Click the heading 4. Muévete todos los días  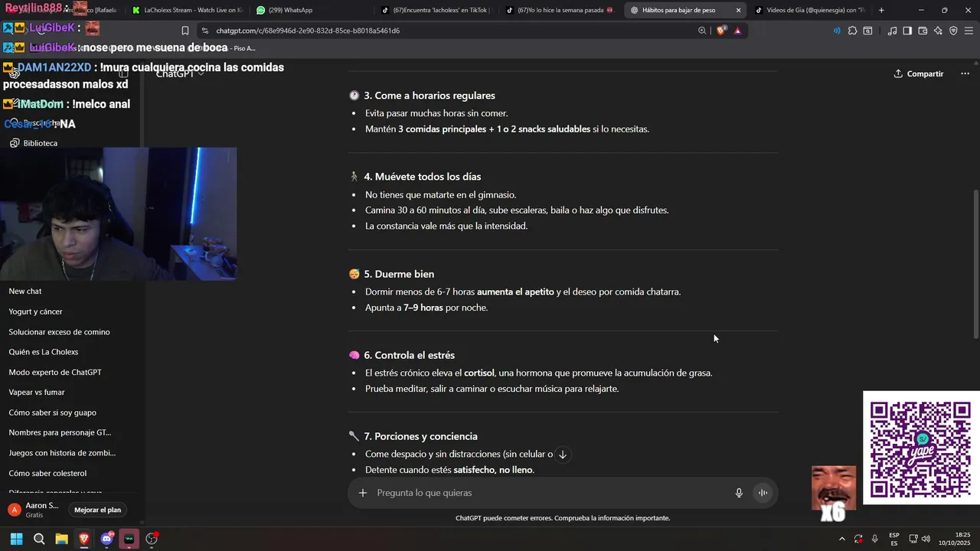tap(422, 177)
